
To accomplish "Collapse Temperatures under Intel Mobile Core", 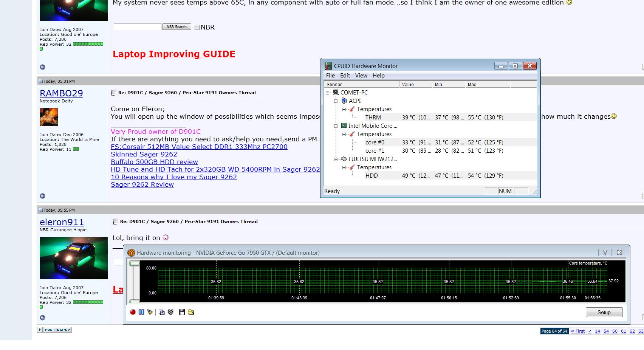I will pos(344,134).
